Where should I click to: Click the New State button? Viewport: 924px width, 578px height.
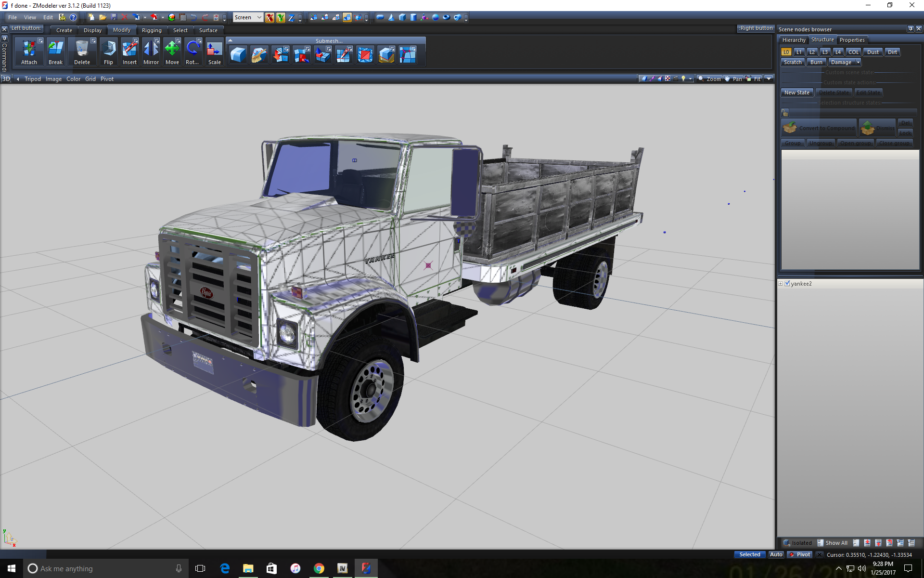(x=796, y=92)
